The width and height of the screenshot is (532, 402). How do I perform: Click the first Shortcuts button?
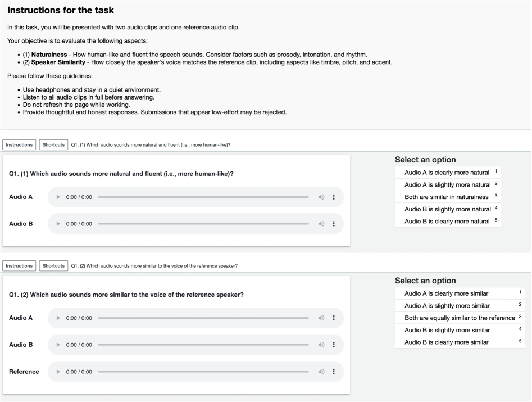click(54, 144)
